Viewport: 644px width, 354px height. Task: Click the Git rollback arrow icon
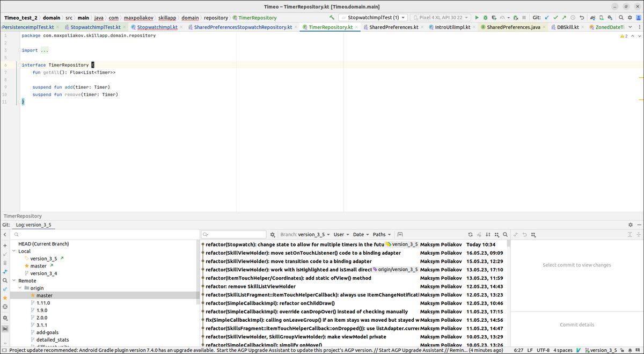click(x=582, y=18)
